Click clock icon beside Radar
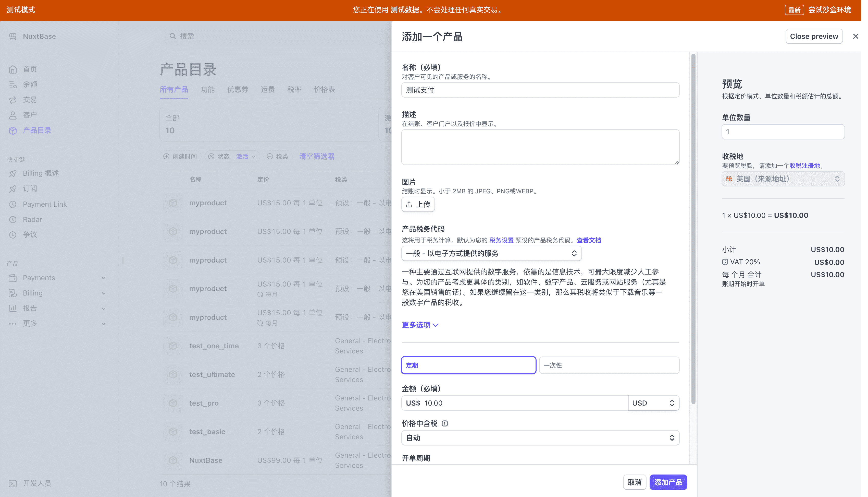 pos(13,219)
